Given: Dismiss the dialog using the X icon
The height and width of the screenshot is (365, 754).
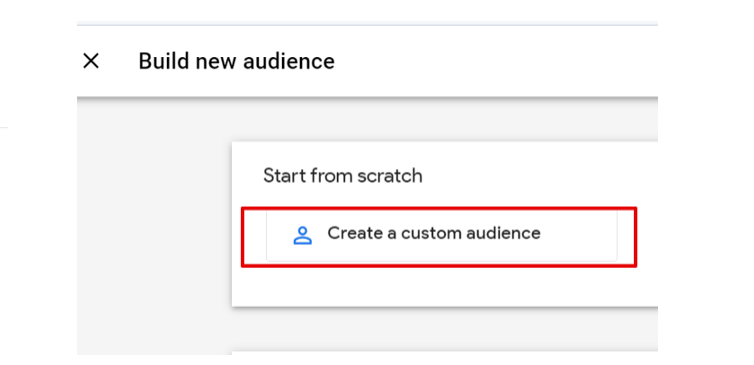Looking at the screenshot, I should pos(91,61).
